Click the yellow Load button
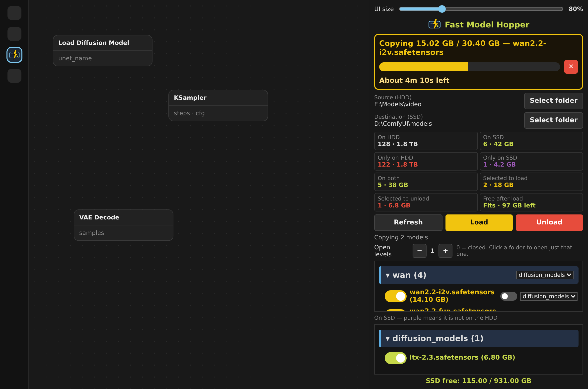This screenshot has height=389, width=588. pos(479,222)
